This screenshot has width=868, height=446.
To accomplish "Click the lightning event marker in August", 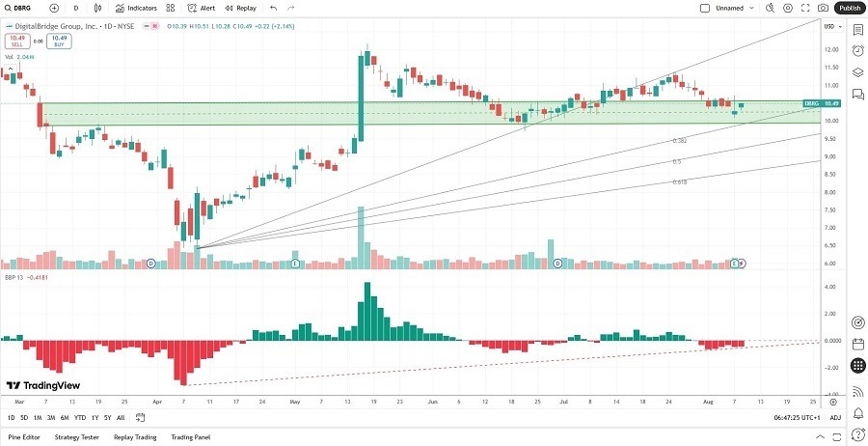I will coord(743,264).
